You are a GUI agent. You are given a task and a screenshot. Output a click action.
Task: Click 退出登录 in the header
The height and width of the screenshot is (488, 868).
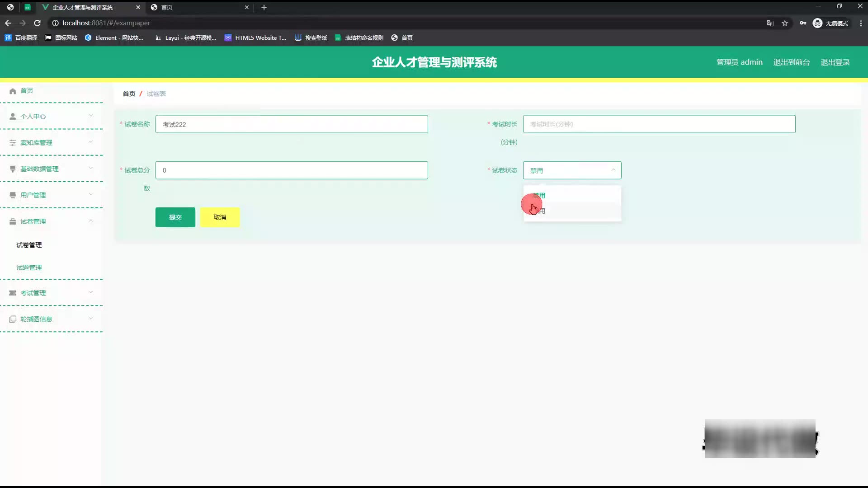pos(835,62)
